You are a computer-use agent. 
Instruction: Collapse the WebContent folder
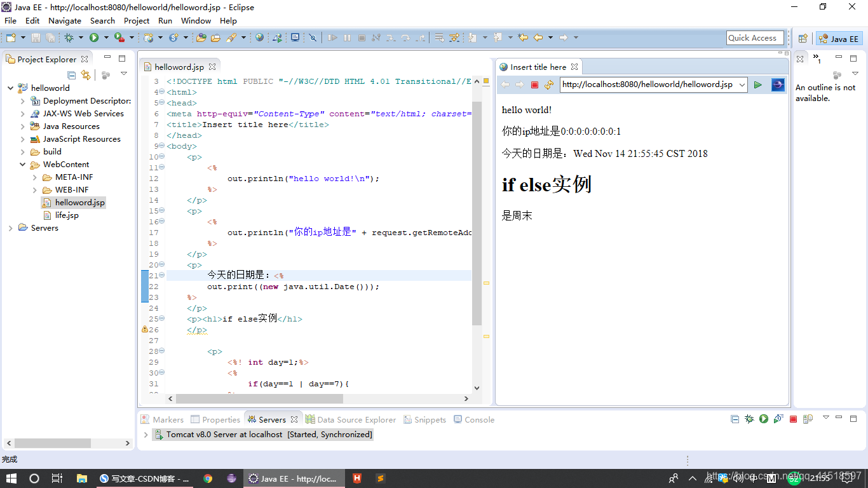[23, 165]
